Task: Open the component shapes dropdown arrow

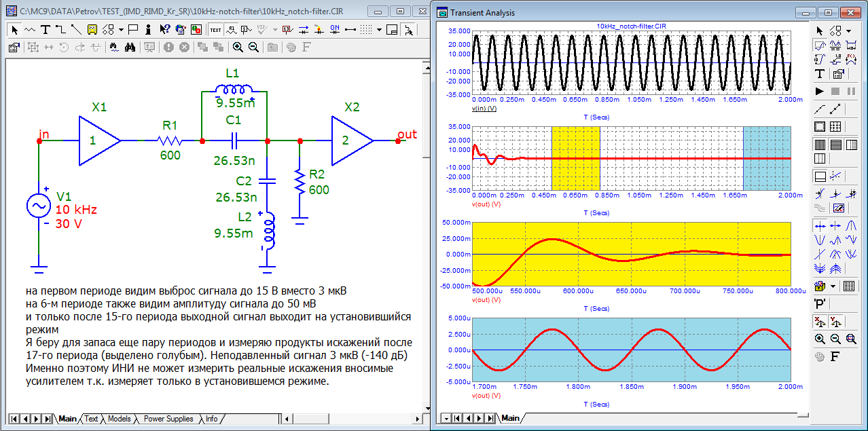Action: (120, 30)
